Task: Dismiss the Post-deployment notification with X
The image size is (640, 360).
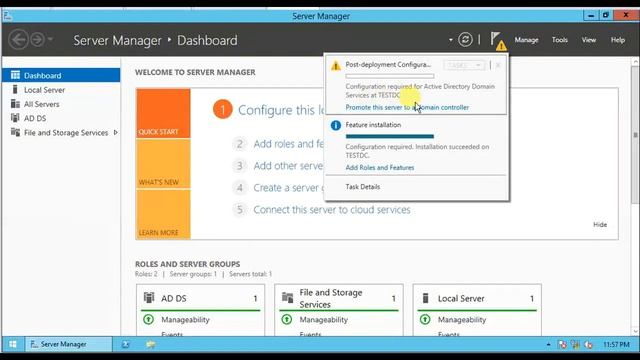Action: click(498, 65)
